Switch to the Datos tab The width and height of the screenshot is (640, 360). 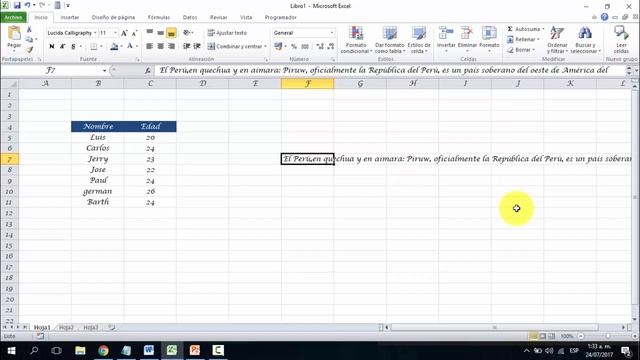click(190, 18)
